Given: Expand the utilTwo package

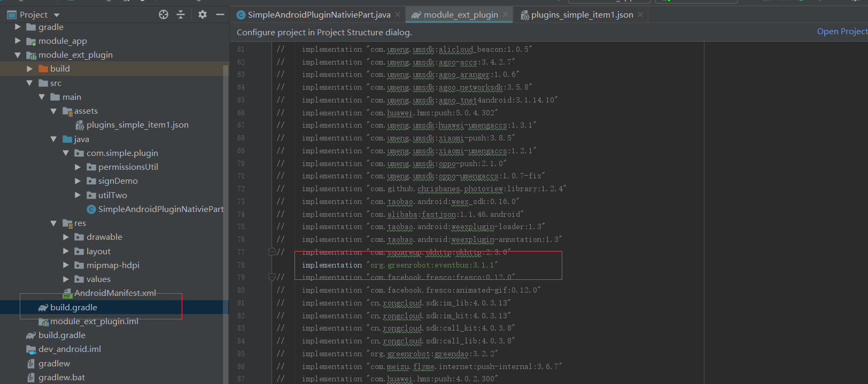Looking at the screenshot, I should point(77,195).
